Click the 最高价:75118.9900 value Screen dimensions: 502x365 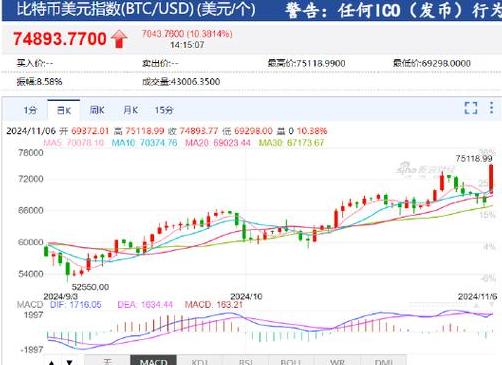pos(307,63)
